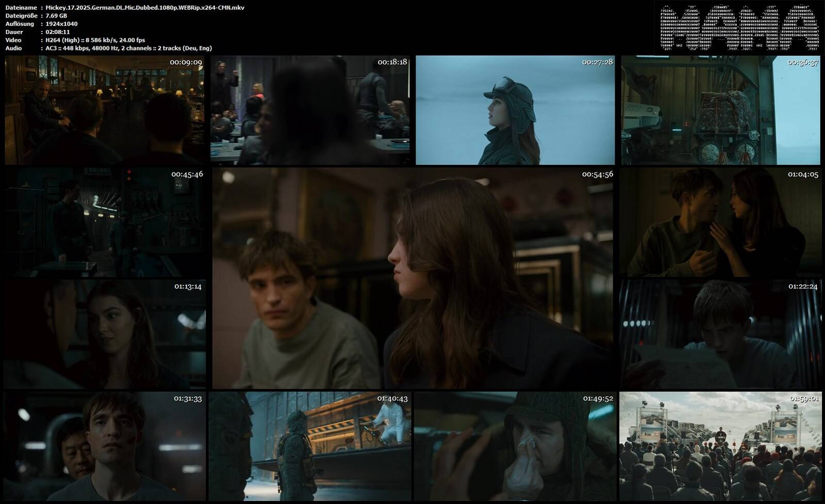Viewport: 825px width, 504px height.
Task: Click the duration value 02:08:11
Action: 58,32
